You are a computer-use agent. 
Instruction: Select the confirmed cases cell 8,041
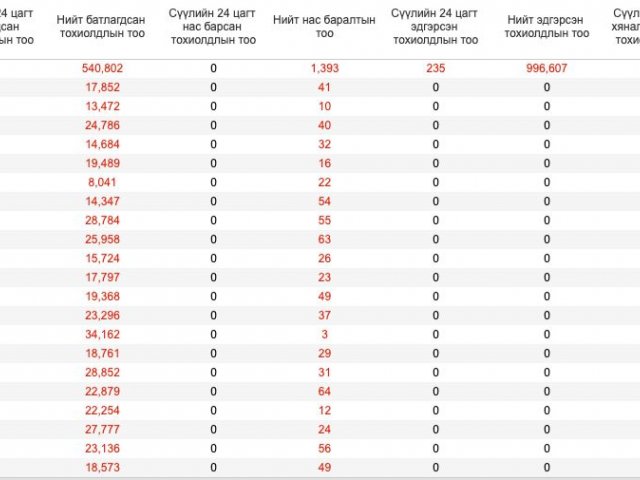[x=102, y=182]
